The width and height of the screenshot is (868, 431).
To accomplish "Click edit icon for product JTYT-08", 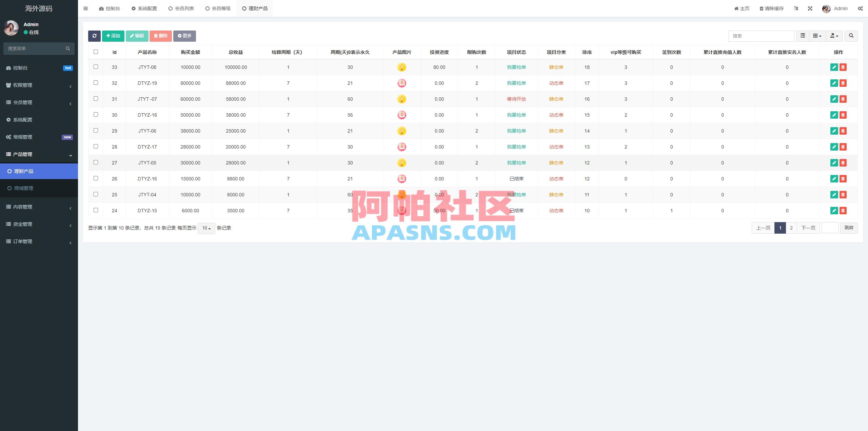I will point(834,67).
